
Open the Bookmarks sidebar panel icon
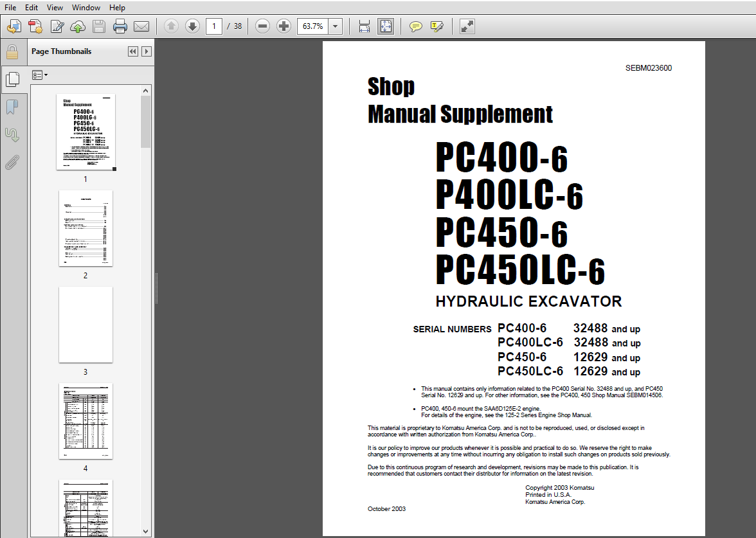click(x=12, y=107)
